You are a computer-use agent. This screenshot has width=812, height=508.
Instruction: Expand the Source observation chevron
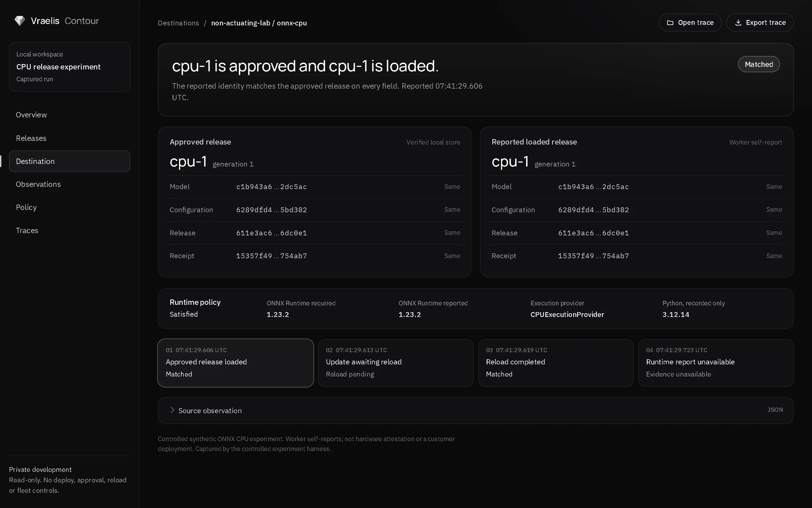pos(172,410)
